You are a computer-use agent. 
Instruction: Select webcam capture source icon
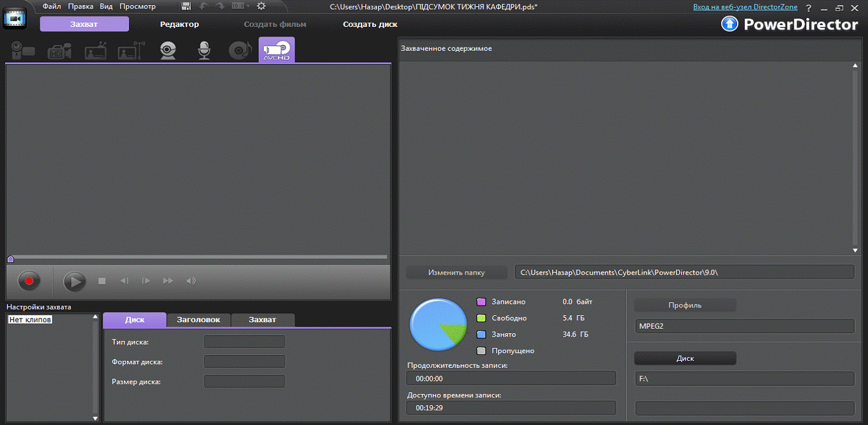[x=168, y=51]
